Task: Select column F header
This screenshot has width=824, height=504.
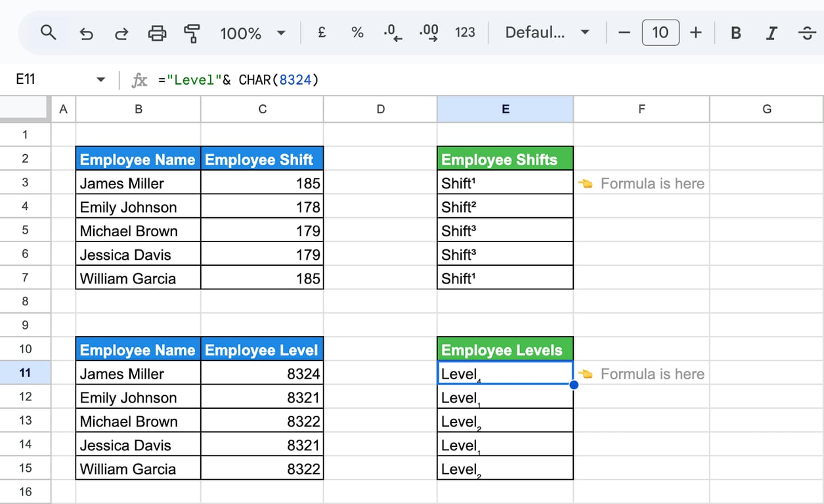Action: 641,110
